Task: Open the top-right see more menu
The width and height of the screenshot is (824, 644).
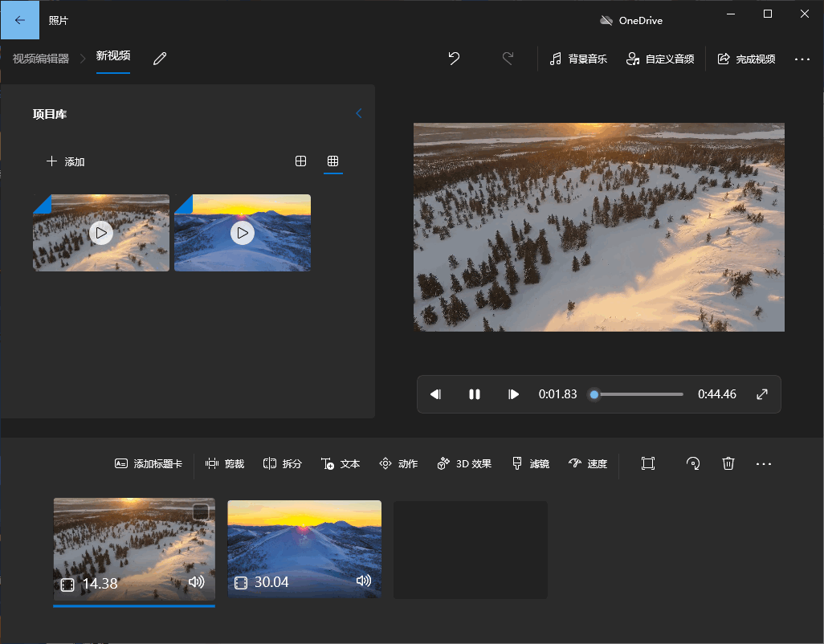Action: click(x=802, y=59)
